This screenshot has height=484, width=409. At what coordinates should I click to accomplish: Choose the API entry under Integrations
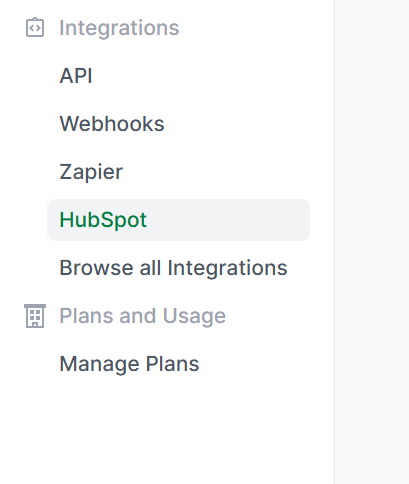point(76,76)
